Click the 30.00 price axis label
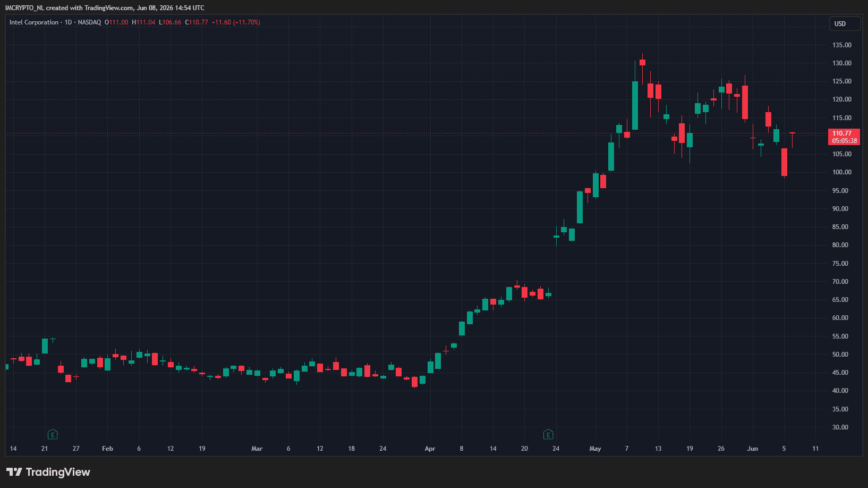The width and height of the screenshot is (868, 488). [x=840, y=427]
